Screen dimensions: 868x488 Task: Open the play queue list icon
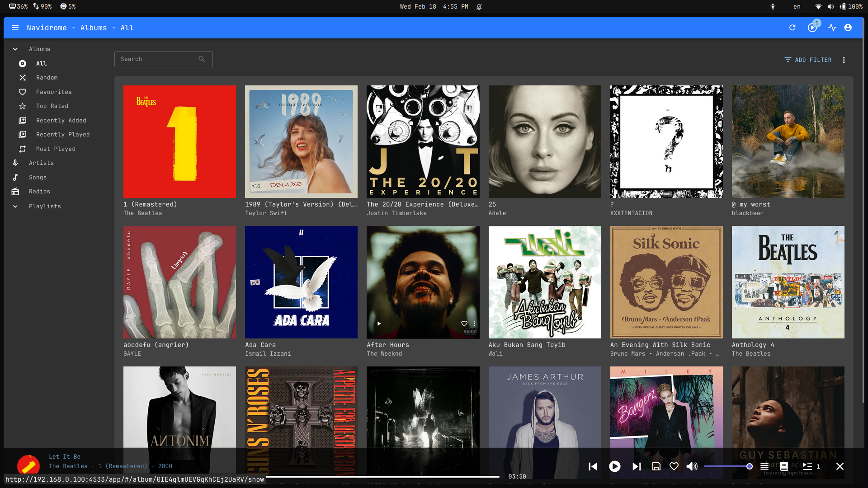(764, 466)
